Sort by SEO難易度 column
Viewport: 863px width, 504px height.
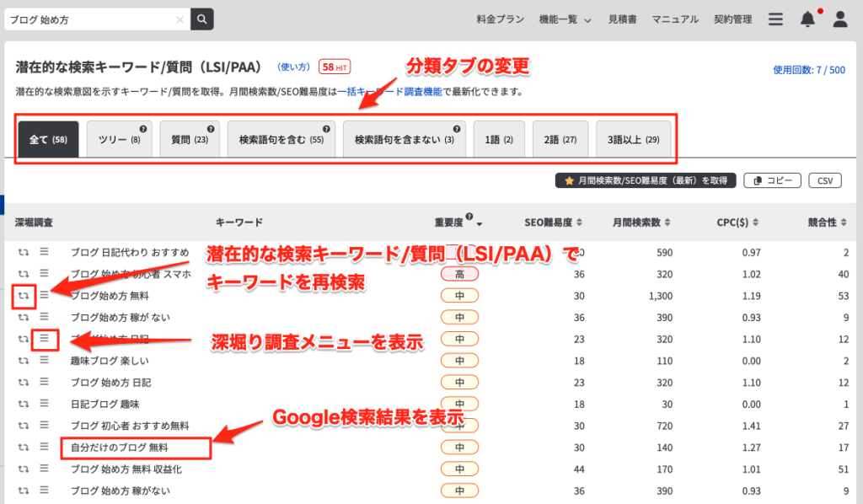553,223
